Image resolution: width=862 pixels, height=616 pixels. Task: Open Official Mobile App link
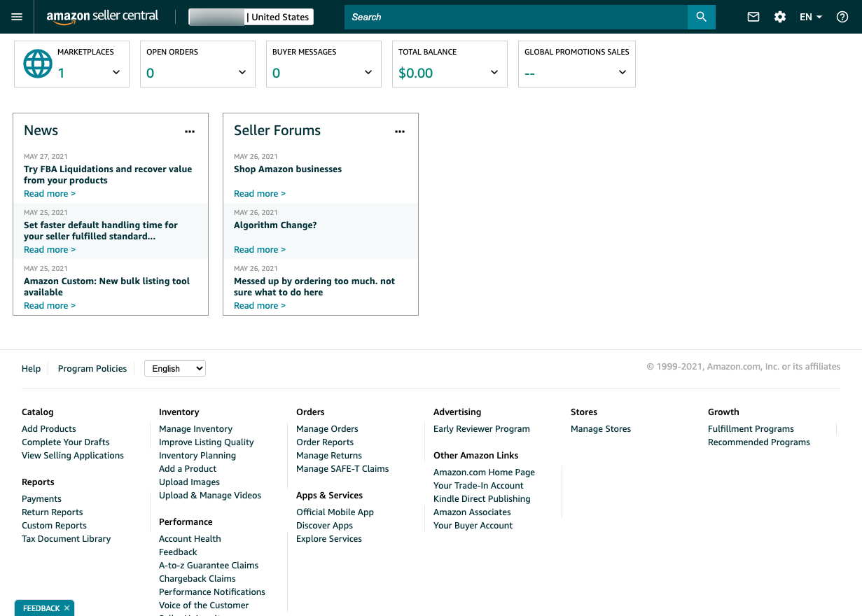pyautogui.click(x=335, y=512)
